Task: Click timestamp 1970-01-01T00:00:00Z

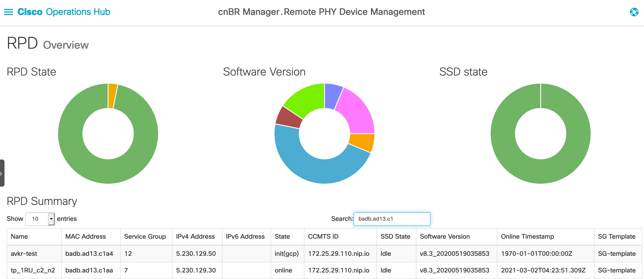Action: (x=537, y=254)
